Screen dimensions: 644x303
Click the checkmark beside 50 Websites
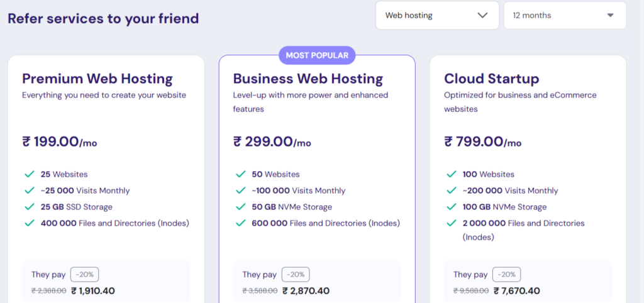coord(240,174)
